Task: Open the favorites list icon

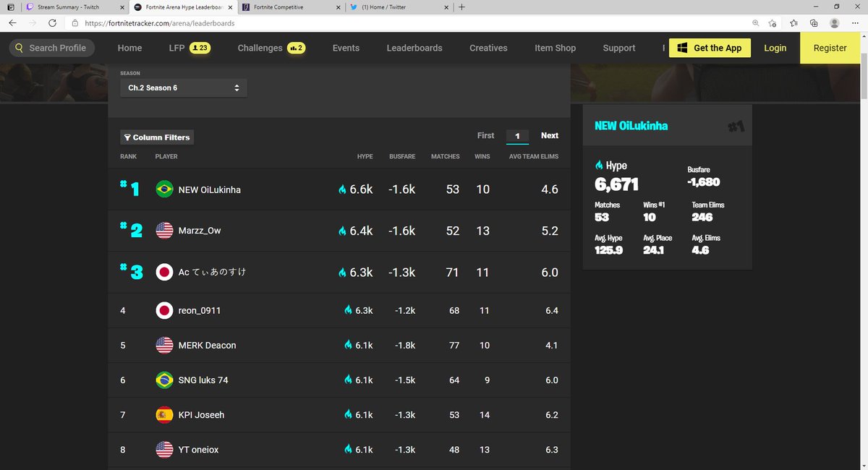Action: tap(794, 23)
